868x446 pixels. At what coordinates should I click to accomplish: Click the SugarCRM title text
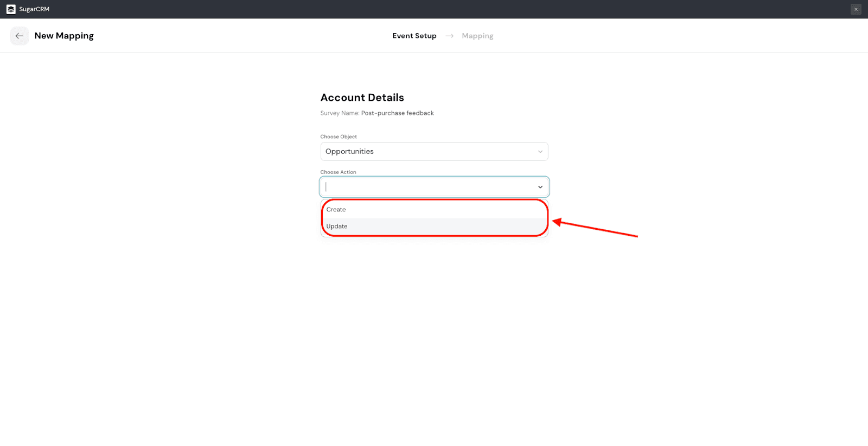click(34, 9)
